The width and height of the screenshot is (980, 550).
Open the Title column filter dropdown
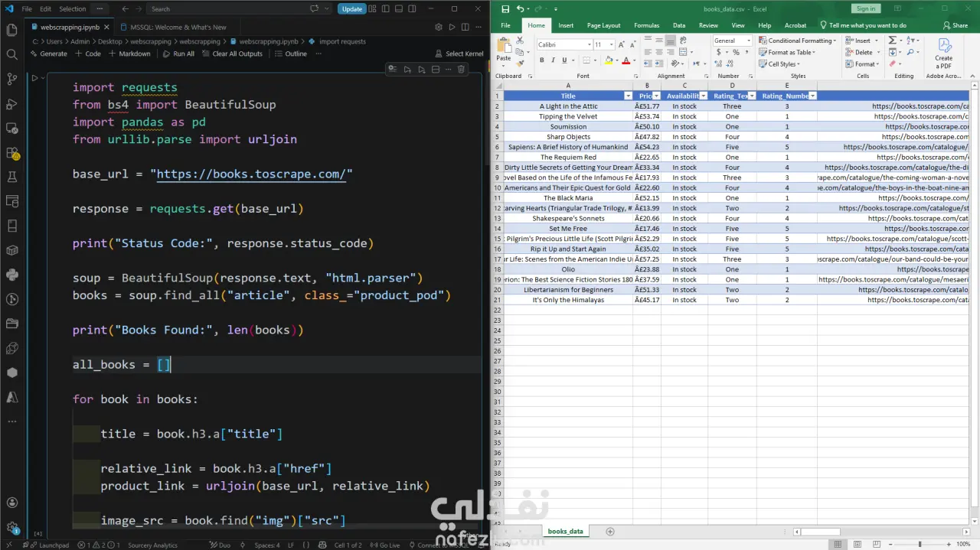click(x=628, y=96)
